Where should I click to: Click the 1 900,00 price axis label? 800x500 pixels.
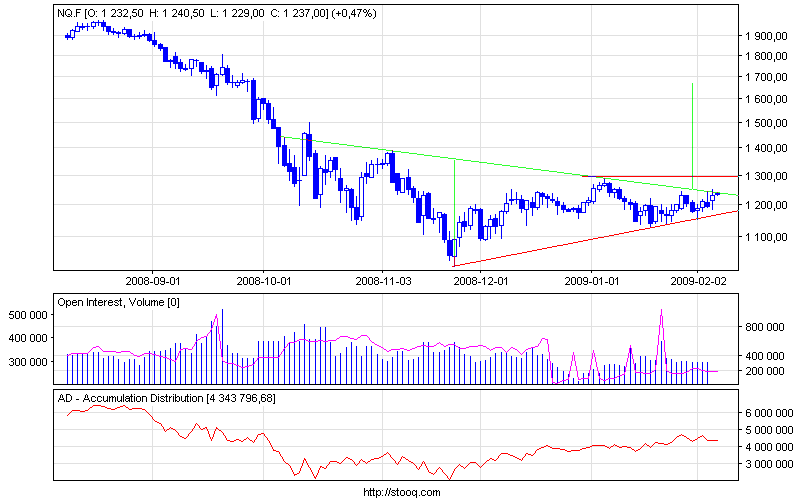pos(766,36)
